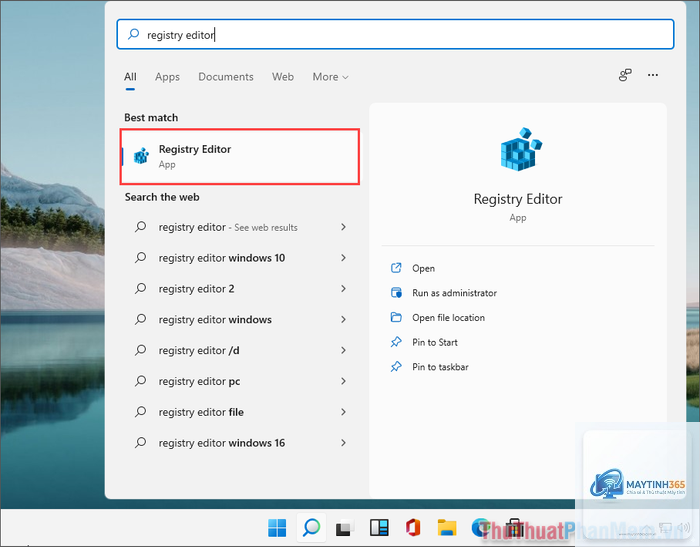Viewport: 700px width, 547px height.
Task: Click large Registry Editor cube icon in details pane
Action: (521, 149)
